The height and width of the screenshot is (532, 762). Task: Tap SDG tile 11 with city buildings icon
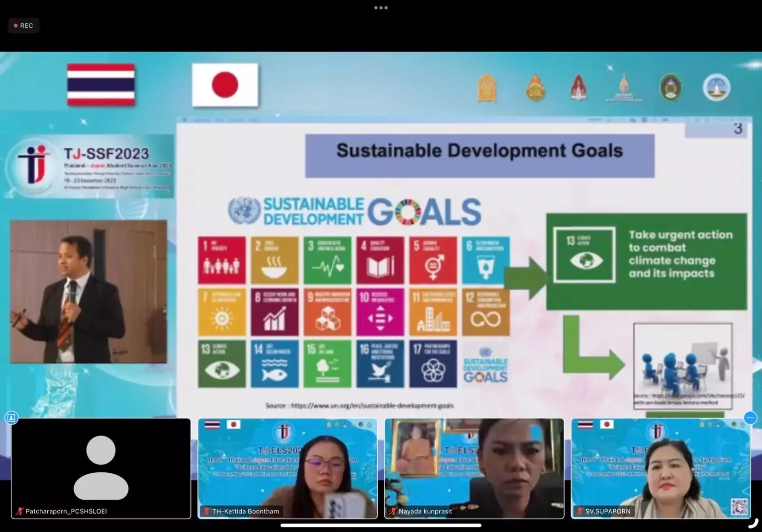click(433, 312)
